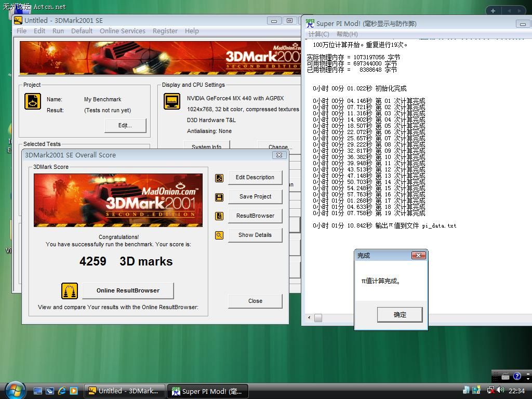Click the System Info button
Screen dimensions: 532x399
pos(207,145)
